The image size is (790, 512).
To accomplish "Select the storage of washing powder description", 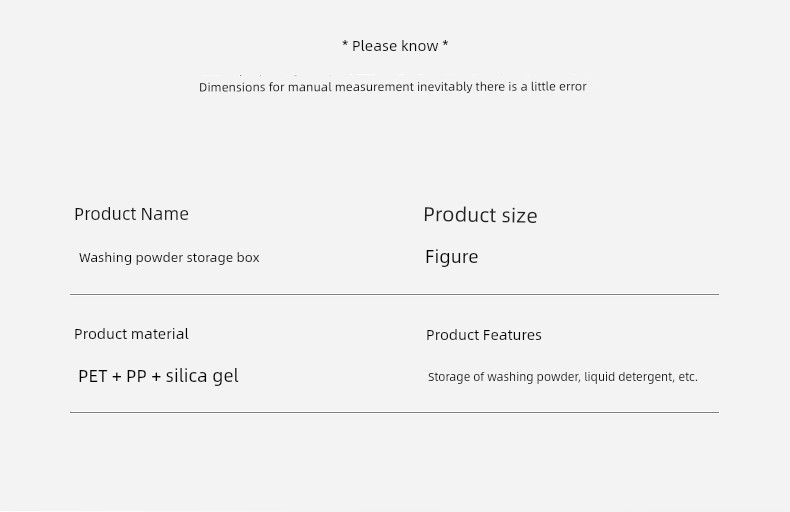I will [x=563, y=377].
